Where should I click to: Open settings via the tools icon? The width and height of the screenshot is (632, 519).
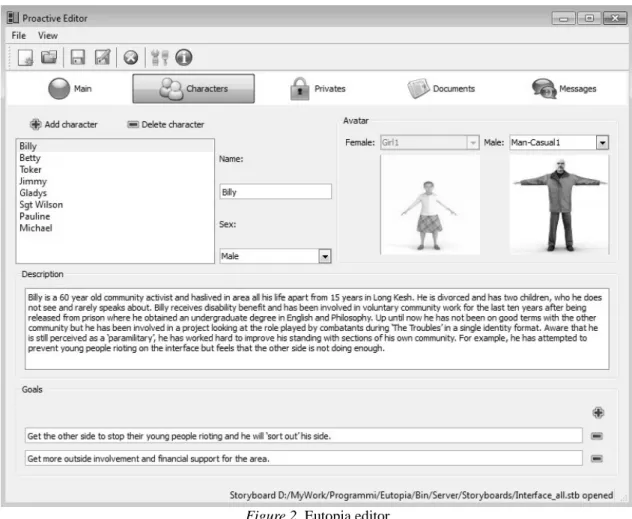point(160,58)
